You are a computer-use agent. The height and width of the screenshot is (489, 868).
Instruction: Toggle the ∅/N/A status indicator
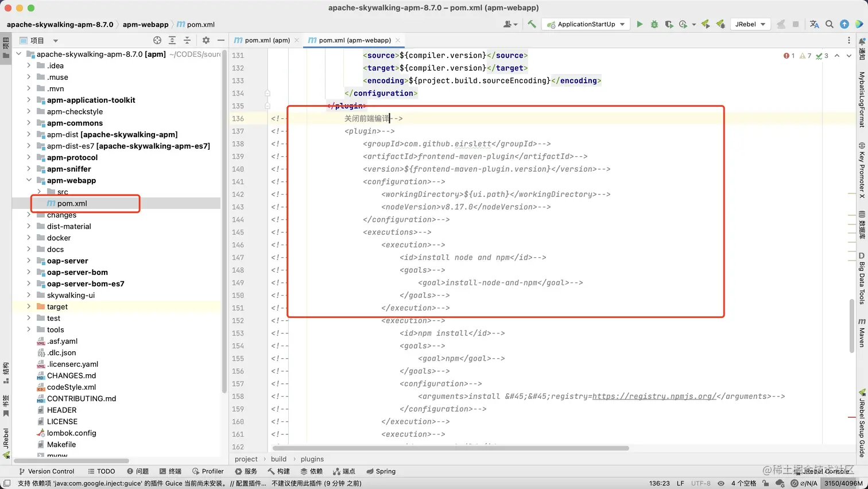tap(804, 483)
